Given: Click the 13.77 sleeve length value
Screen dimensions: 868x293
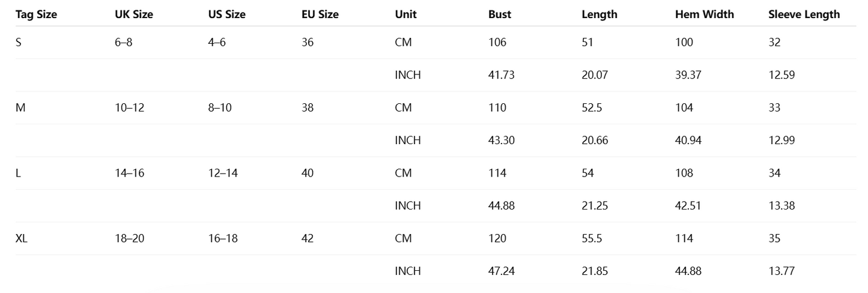Looking at the screenshot, I should coord(782,271).
